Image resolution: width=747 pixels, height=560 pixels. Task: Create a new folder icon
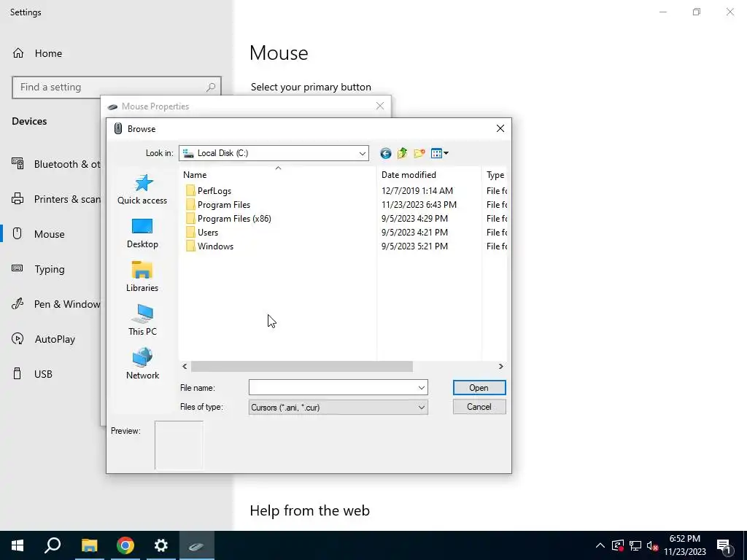coord(419,153)
